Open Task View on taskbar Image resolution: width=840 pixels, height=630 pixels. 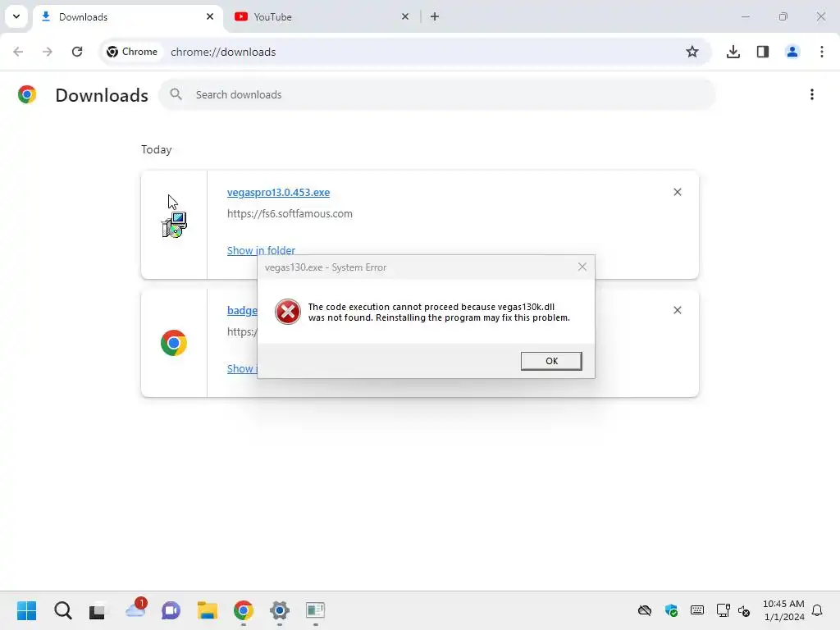click(98, 610)
